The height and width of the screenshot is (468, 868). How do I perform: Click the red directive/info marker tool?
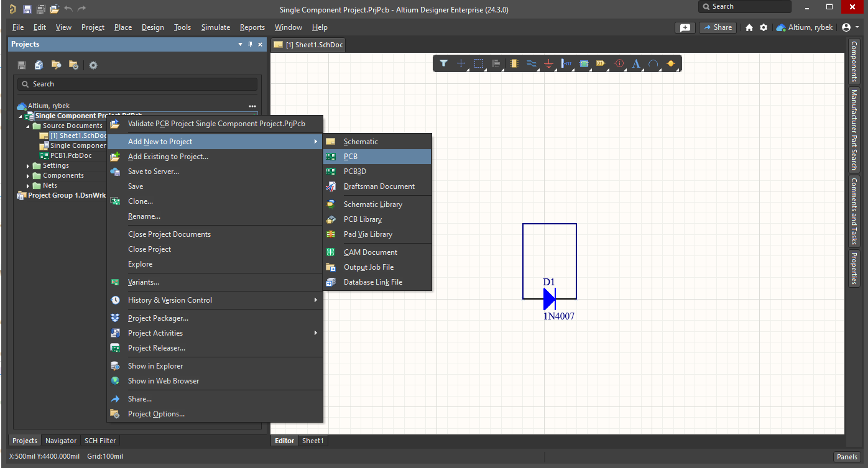pos(619,63)
